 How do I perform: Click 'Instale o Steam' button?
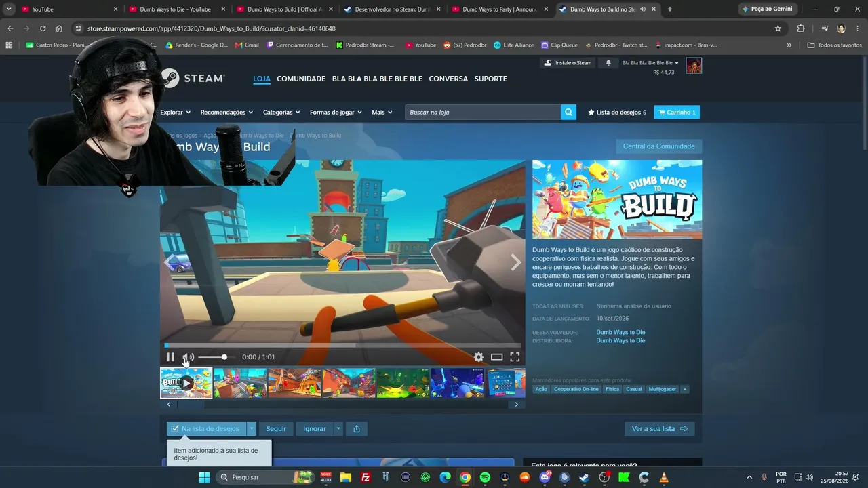click(x=568, y=63)
